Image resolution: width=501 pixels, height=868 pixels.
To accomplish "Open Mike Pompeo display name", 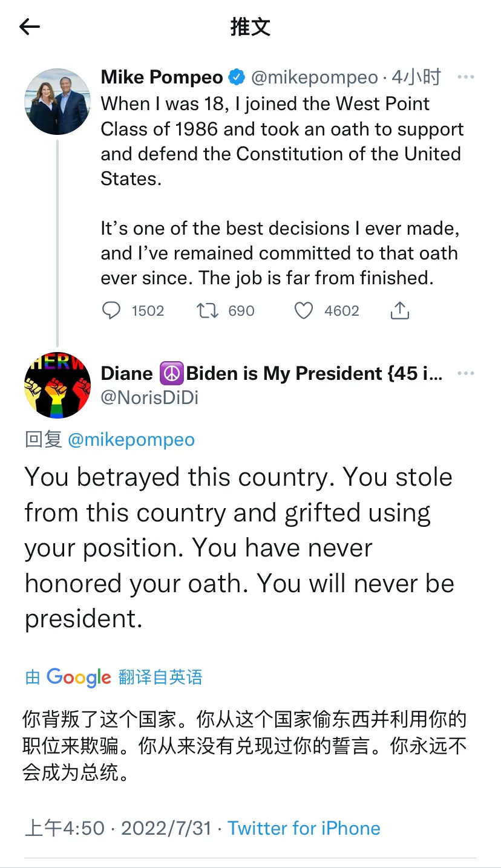I will point(162,77).
